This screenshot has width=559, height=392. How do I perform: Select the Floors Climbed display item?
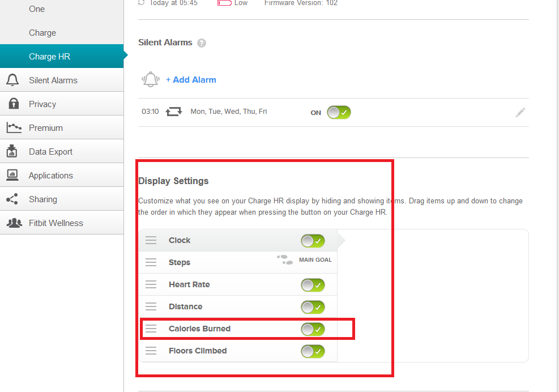click(x=238, y=351)
